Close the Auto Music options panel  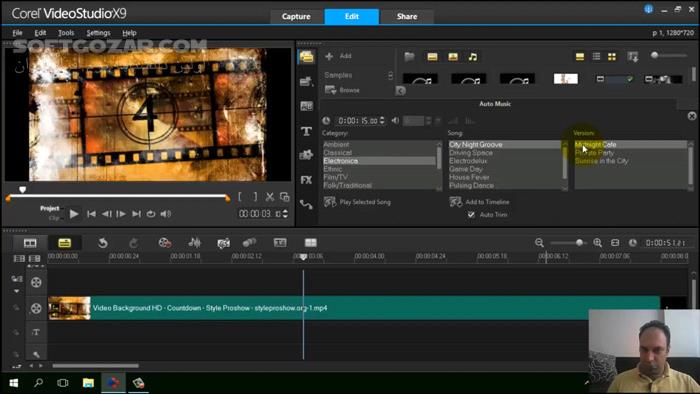pos(692,116)
